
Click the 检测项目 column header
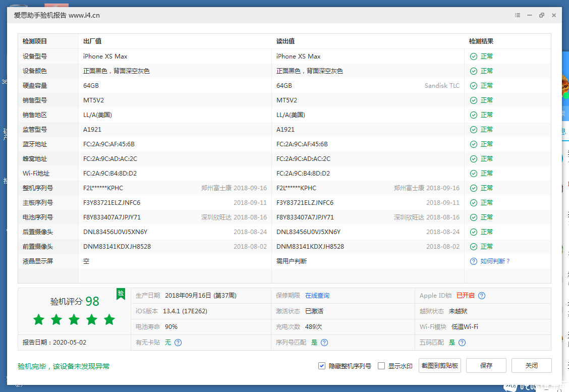[34, 41]
